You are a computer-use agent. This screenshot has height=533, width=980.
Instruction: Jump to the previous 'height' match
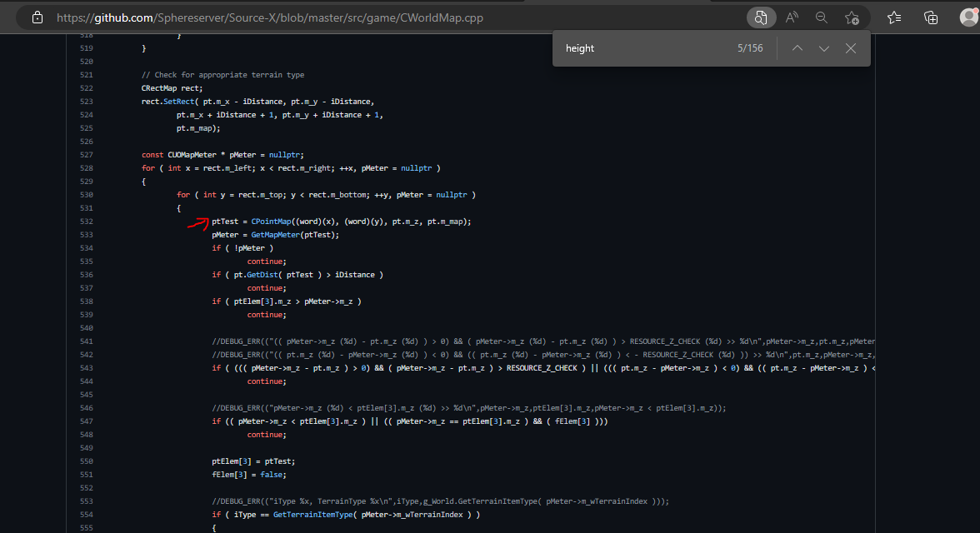797,47
